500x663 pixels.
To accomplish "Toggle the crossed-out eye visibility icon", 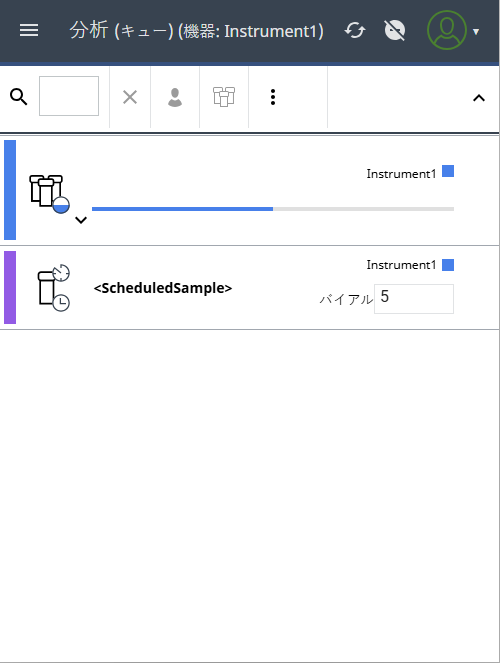I will click(395, 30).
